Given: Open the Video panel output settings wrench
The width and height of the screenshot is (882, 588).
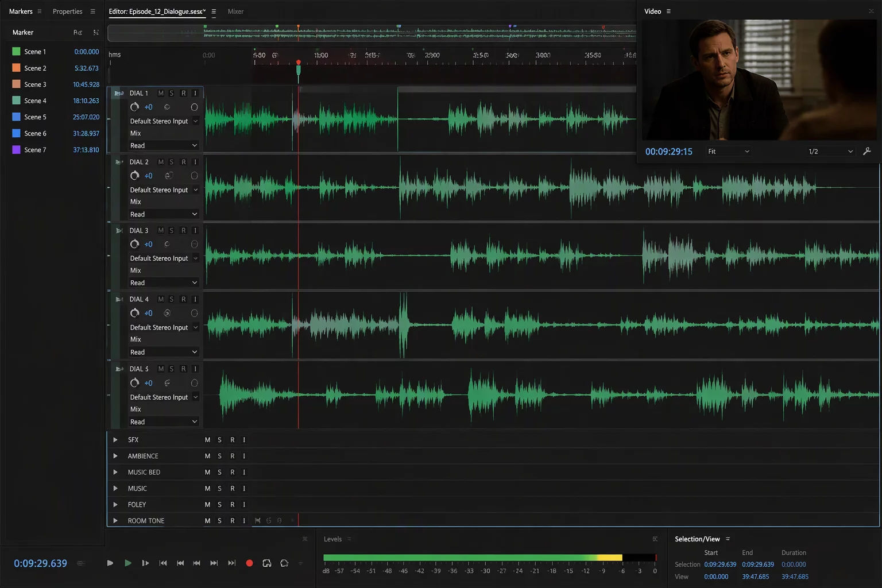Looking at the screenshot, I should [x=867, y=151].
